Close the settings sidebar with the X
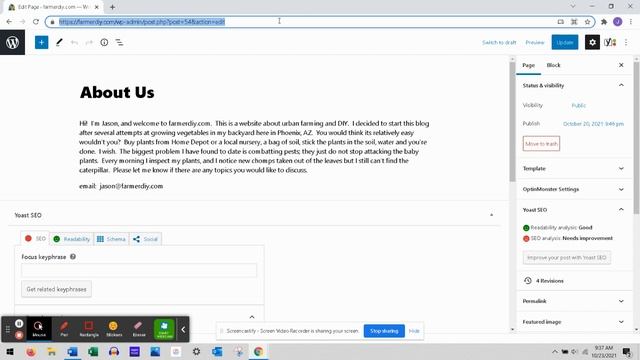640x360 pixels. click(621, 65)
